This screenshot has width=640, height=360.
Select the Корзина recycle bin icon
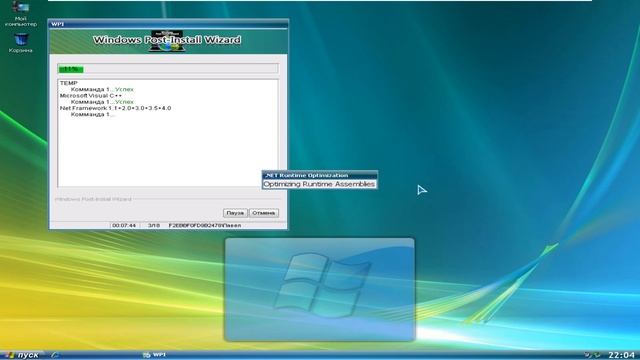pos(20,43)
